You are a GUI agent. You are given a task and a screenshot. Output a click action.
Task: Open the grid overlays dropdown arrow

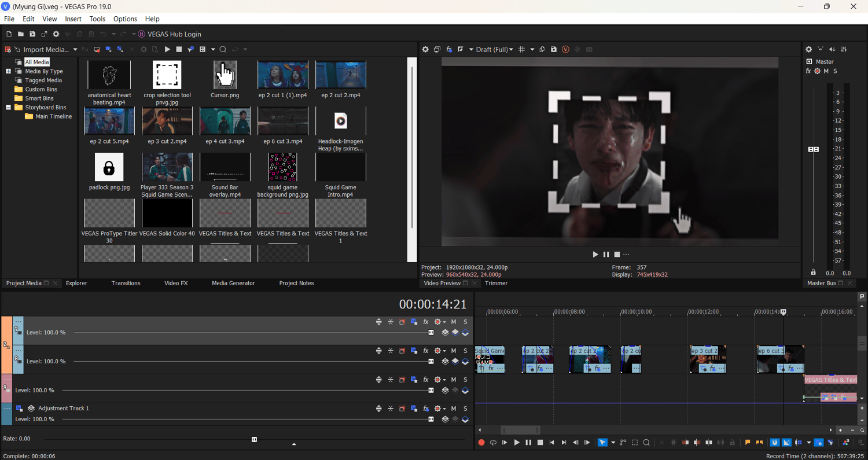pyautogui.click(x=532, y=50)
